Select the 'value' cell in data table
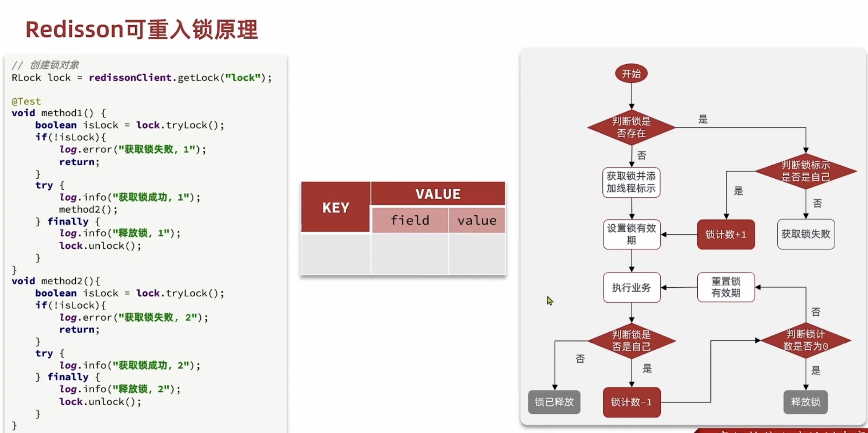 [x=477, y=220]
